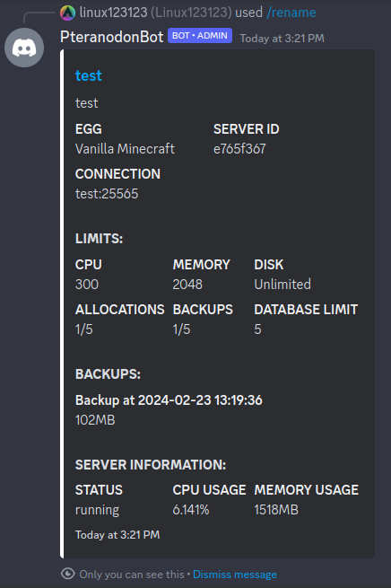This screenshot has width=391, height=588.
Task: Click linux123123's small profile avatar
Action: pyautogui.click(x=68, y=13)
